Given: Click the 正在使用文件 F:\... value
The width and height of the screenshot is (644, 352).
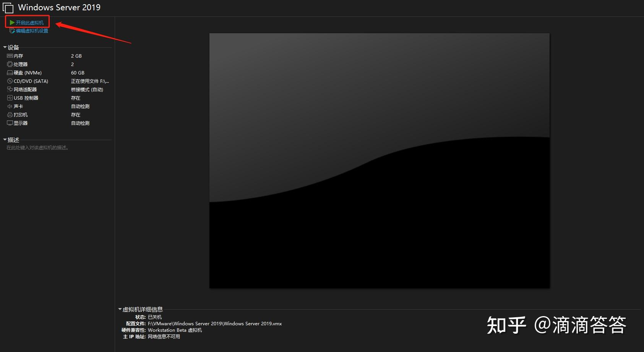Looking at the screenshot, I should click(x=90, y=81).
